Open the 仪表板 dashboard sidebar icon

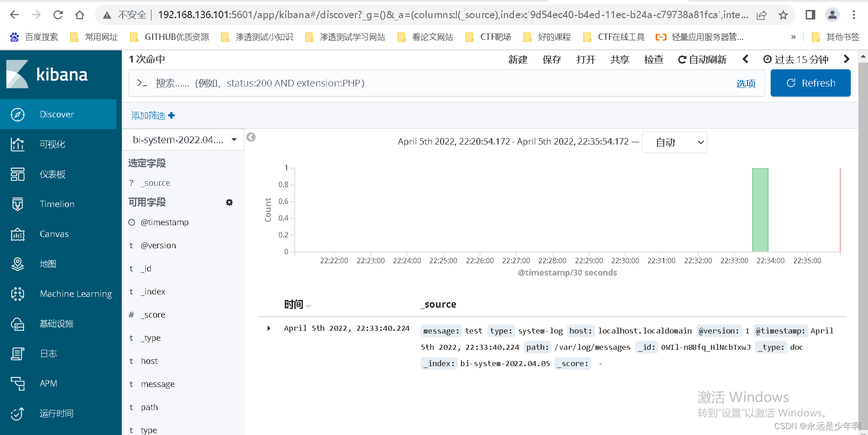click(17, 174)
